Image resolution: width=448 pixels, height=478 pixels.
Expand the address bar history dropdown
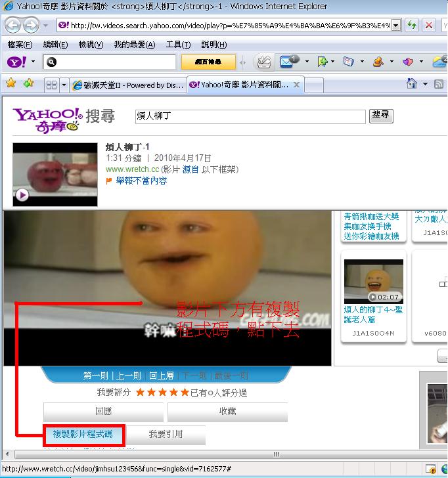coord(396,26)
